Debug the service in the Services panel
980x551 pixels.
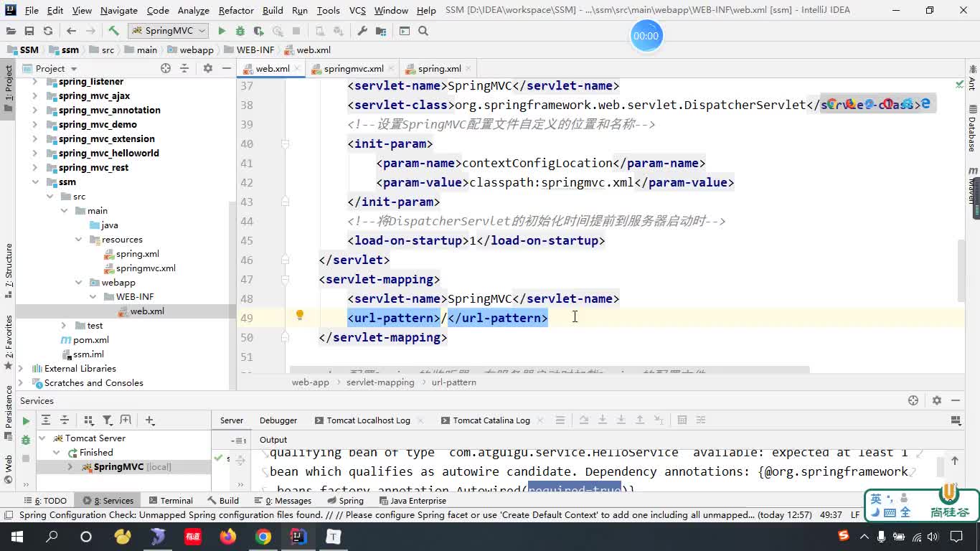click(x=26, y=440)
